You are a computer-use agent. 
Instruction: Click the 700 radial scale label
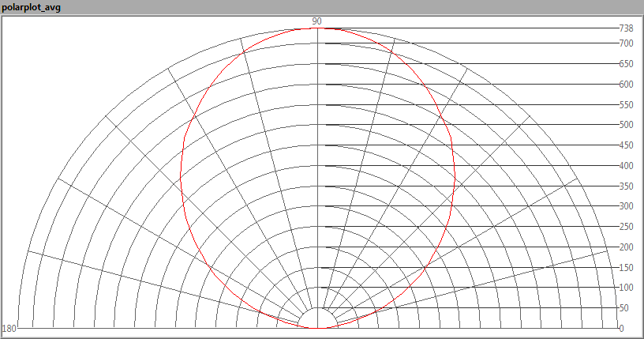pos(626,43)
